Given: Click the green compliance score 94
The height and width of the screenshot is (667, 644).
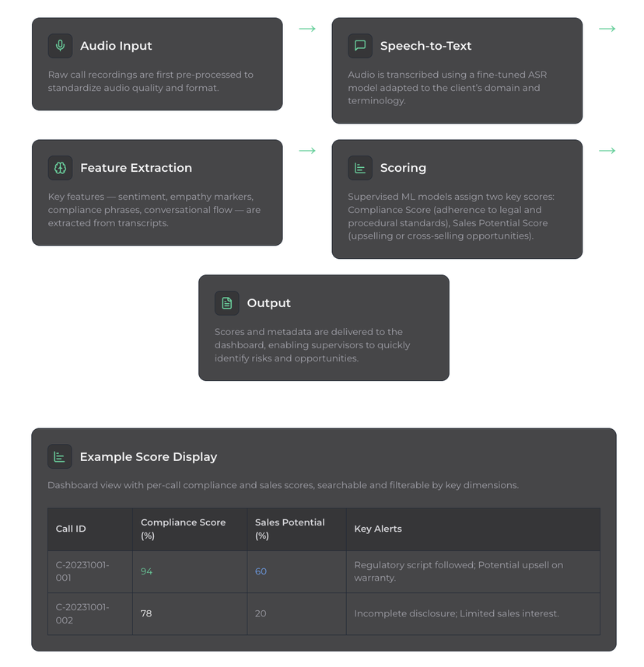Looking at the screenshot, I should 146,571.
